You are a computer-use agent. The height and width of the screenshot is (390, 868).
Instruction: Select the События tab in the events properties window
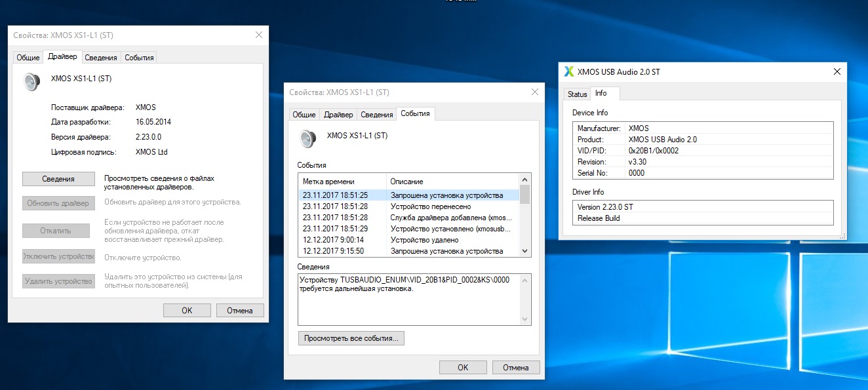click(x=416, y=113)
